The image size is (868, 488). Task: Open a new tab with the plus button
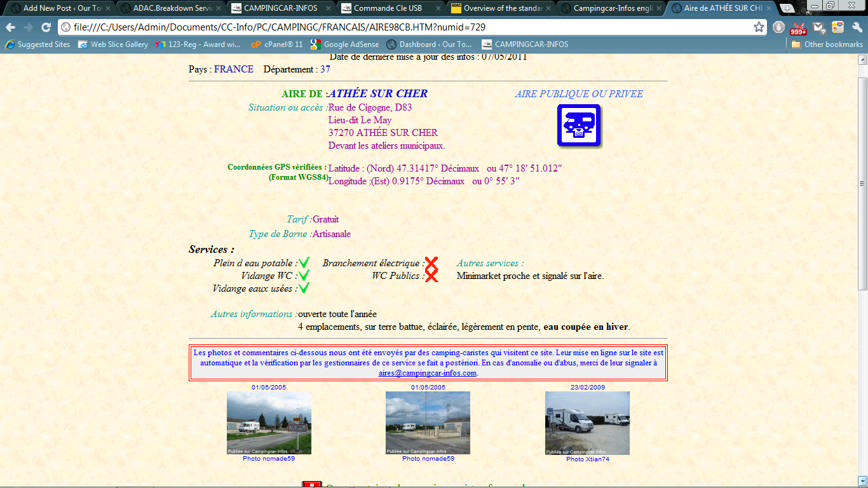(x=787, y=8)
